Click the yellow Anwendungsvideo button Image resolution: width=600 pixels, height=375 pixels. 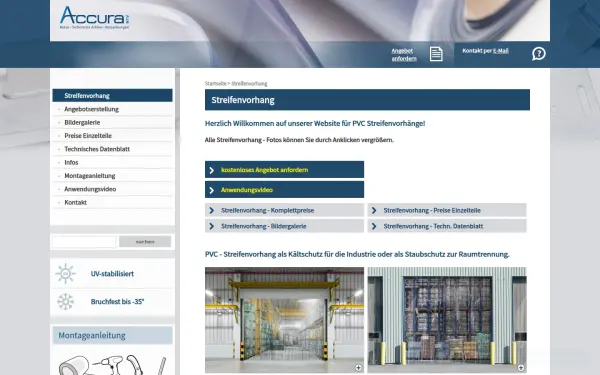[x=284, y=189]
